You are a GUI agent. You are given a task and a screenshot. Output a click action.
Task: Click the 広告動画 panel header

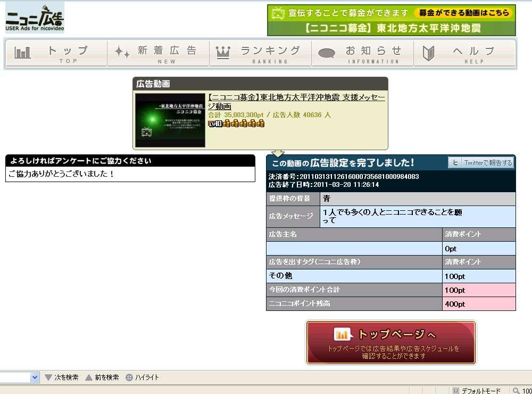tap(260, 84)
